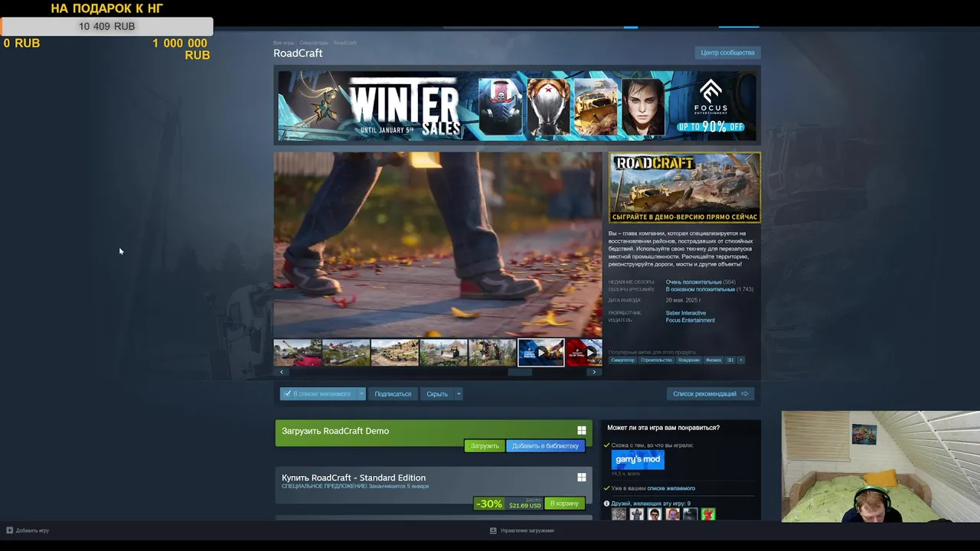Click the plus button to add tags

pos(740,360)
